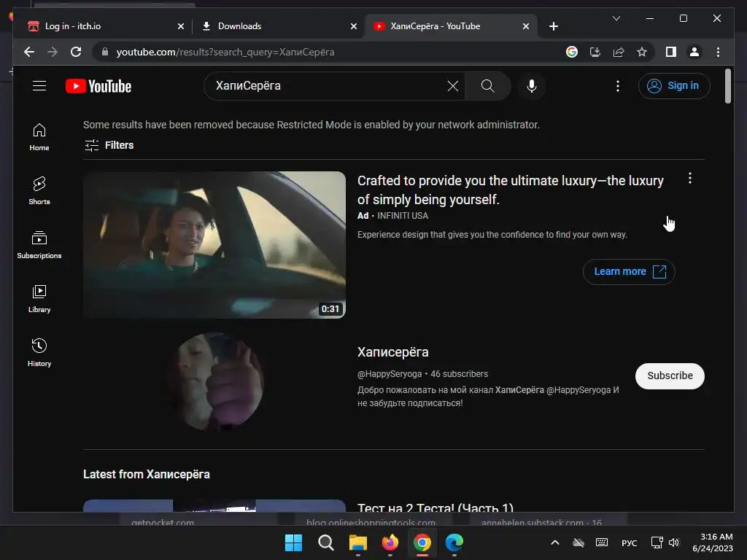Clear the search box with X icon
This screenshot has width=747, height=560.
pyautogui.click(x=452, y=86)
